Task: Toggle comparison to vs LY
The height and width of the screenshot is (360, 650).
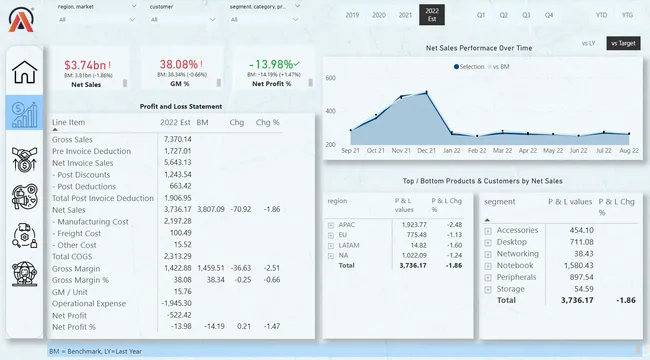Action: [x=588, y=43]
